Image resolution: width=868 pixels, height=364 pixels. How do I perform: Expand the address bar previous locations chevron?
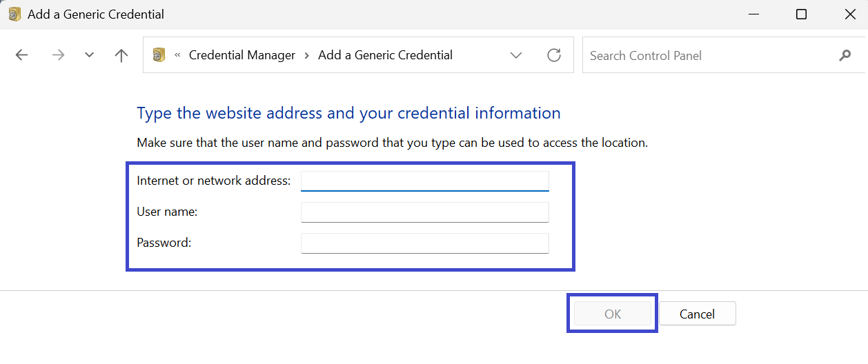coord(516,56)
